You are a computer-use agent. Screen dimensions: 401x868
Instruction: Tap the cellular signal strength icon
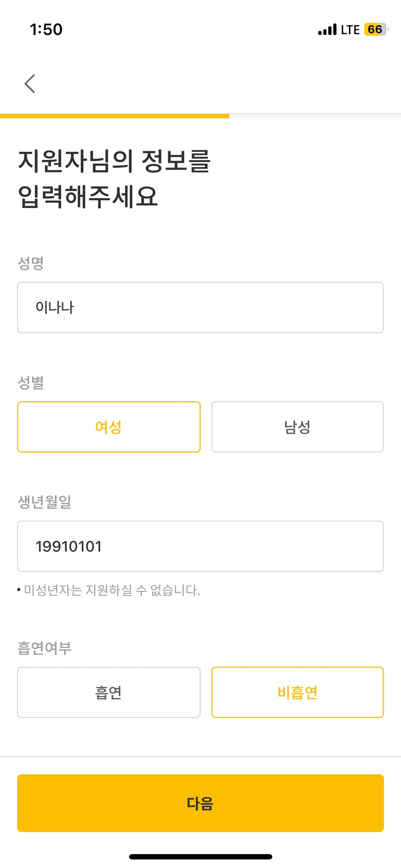point(327,30)
